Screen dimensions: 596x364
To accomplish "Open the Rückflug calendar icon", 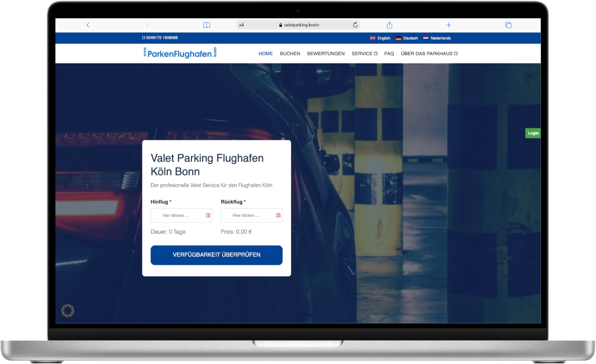I will (278, 215).
